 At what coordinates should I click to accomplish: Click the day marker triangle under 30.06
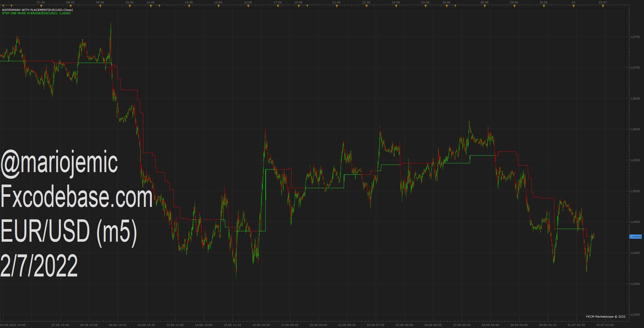click(544, 6)
